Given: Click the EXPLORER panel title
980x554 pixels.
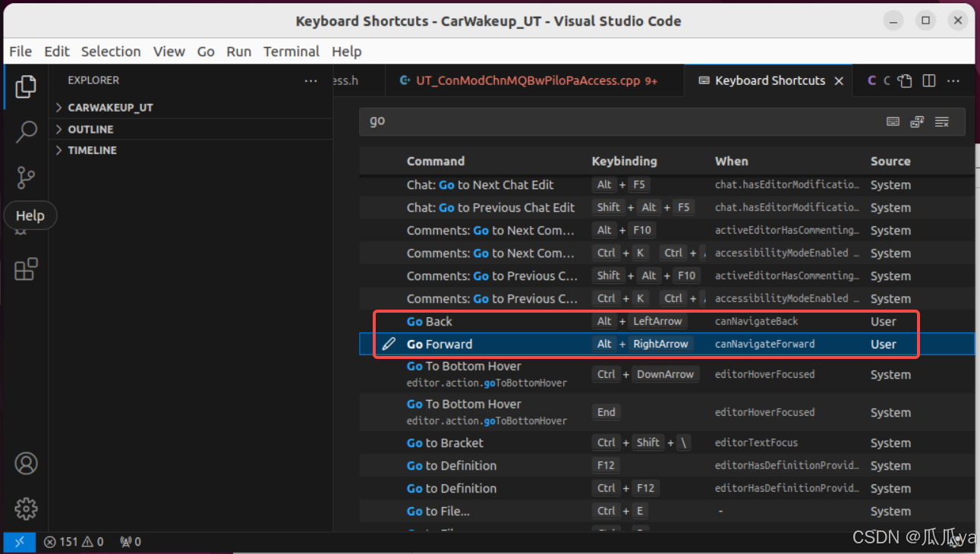Looking at the screenshot, I should click(93, 80).
